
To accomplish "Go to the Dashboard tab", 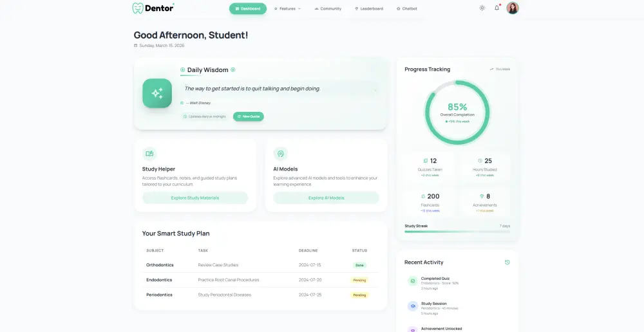I will (248, 8).
